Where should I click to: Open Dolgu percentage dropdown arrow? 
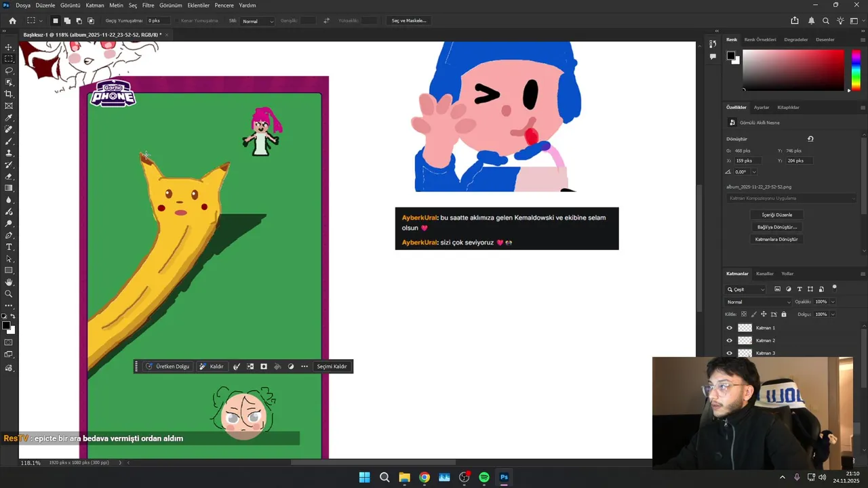point(832,314)
